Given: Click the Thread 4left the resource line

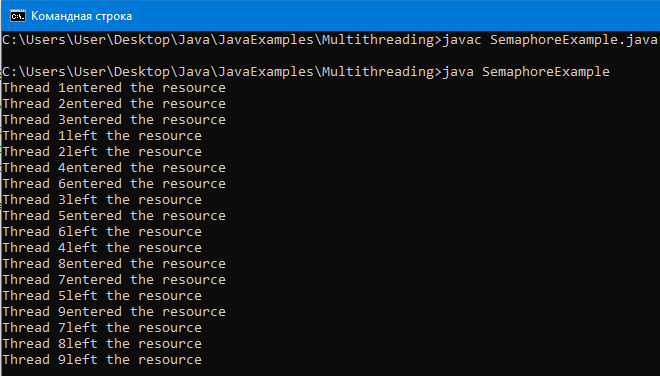Looking at the screenshot, I should click(102, 248).
